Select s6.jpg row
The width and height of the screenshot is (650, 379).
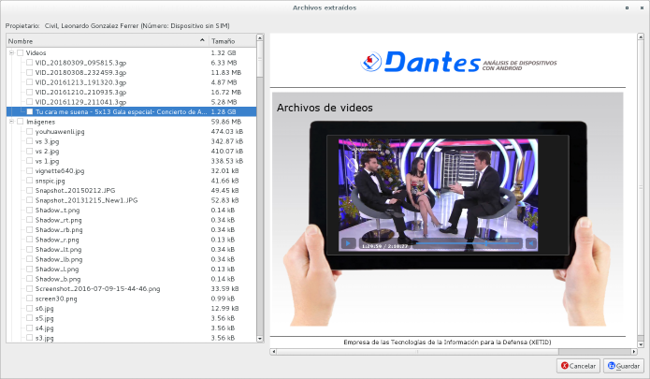(x=131, y=308)
